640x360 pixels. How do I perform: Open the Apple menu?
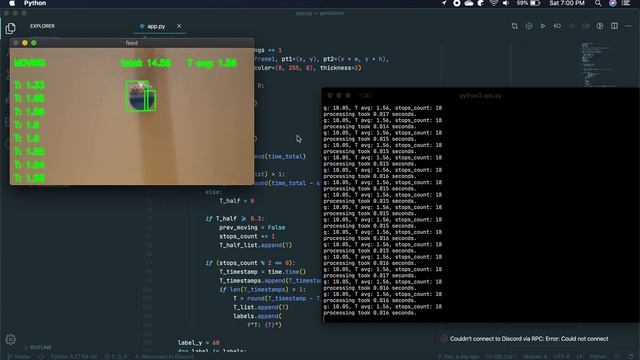[x=12, y=3]
